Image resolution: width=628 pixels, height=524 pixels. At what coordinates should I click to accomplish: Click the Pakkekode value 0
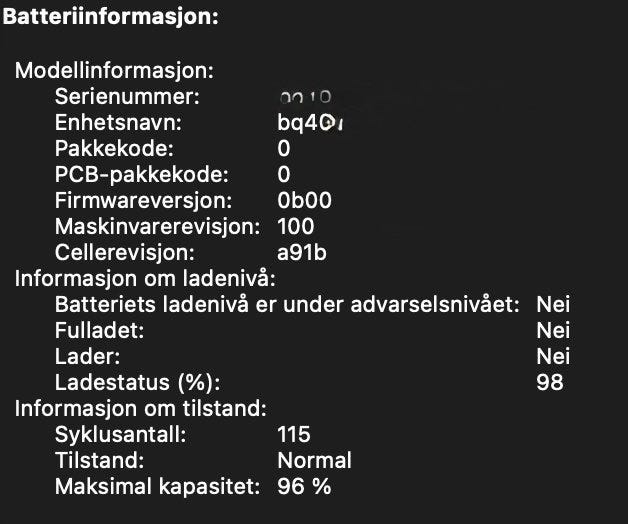coord(284,149)
